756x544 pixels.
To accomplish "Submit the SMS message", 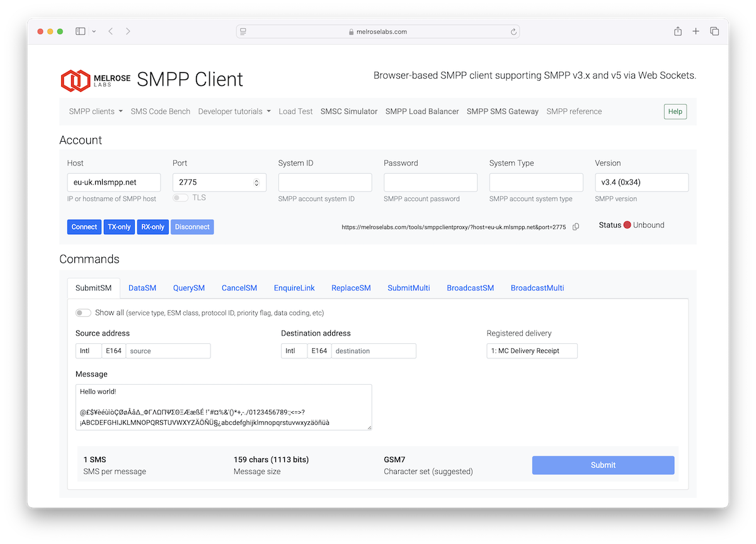I will pyautogui.click(x=602, y=465).
